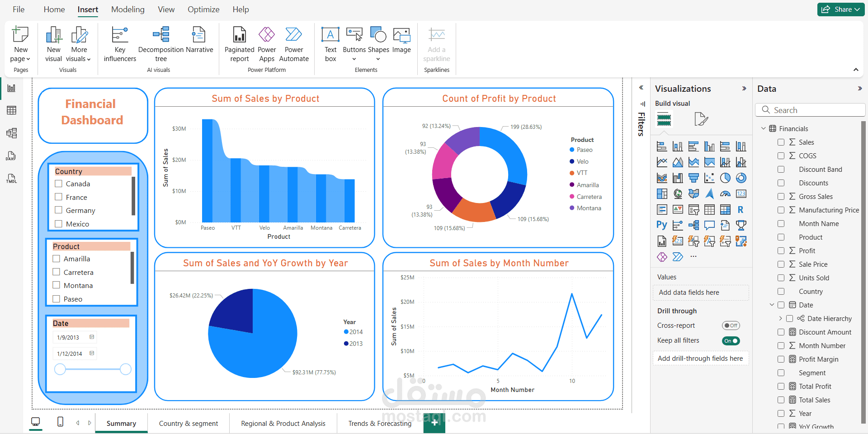Screen dimensions: 868x434
Task: Click Add drill-through fields here
Action: pos(701,358)
